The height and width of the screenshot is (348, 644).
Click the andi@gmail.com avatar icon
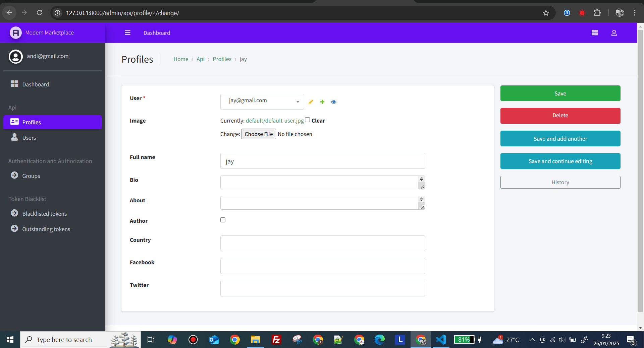point(16,57)
